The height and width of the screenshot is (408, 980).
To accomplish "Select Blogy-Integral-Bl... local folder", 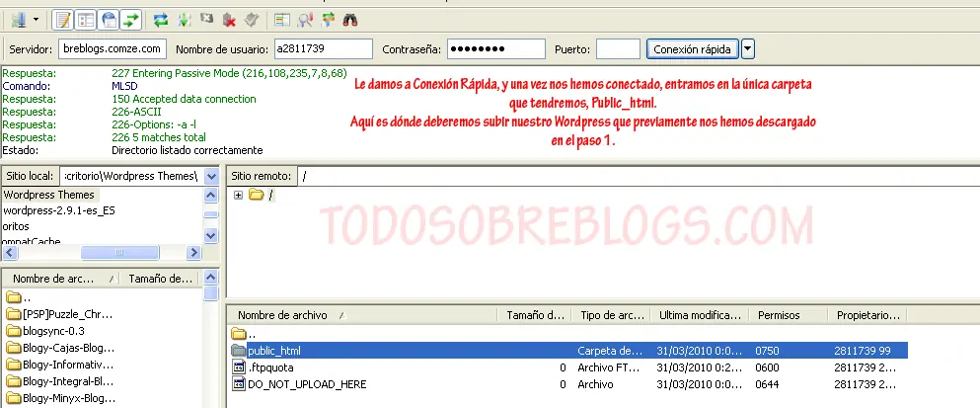I will pos(60,381).
